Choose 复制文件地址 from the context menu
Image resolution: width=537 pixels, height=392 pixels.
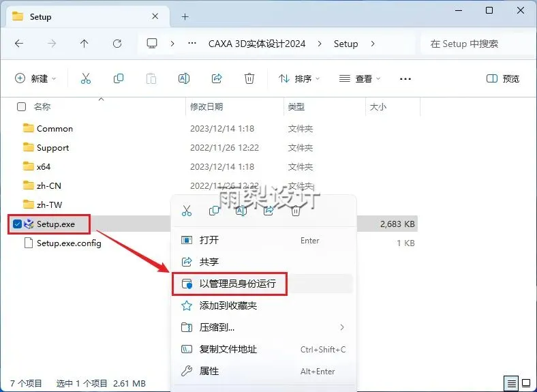pyautogui.click(x=264, y=349)
